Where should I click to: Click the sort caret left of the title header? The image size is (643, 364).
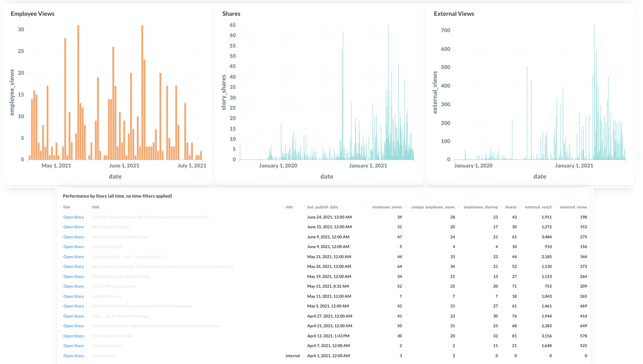pyautogui.click(x=89, y=207)
